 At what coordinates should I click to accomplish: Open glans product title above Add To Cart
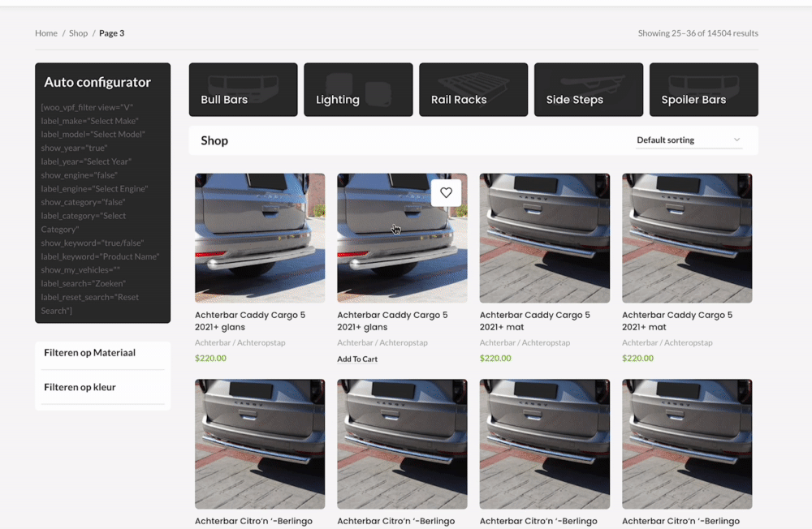coord(392,321)
